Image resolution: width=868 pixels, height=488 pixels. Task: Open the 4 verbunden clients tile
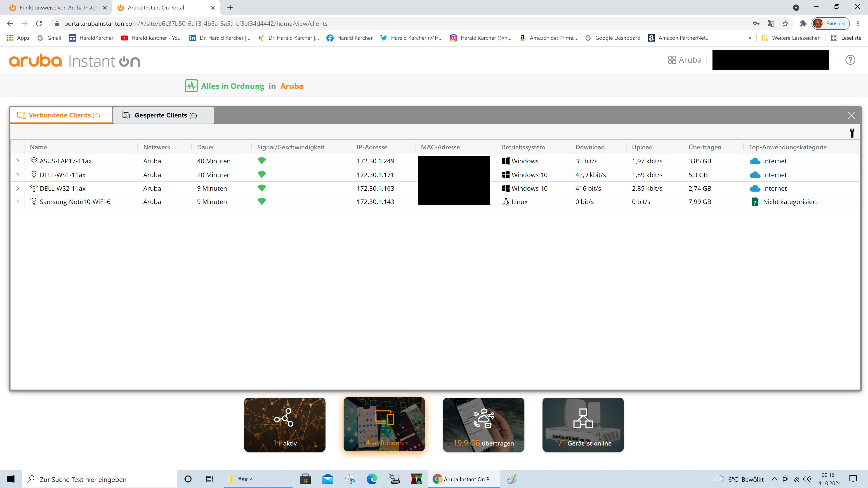(x=384, y=424)
